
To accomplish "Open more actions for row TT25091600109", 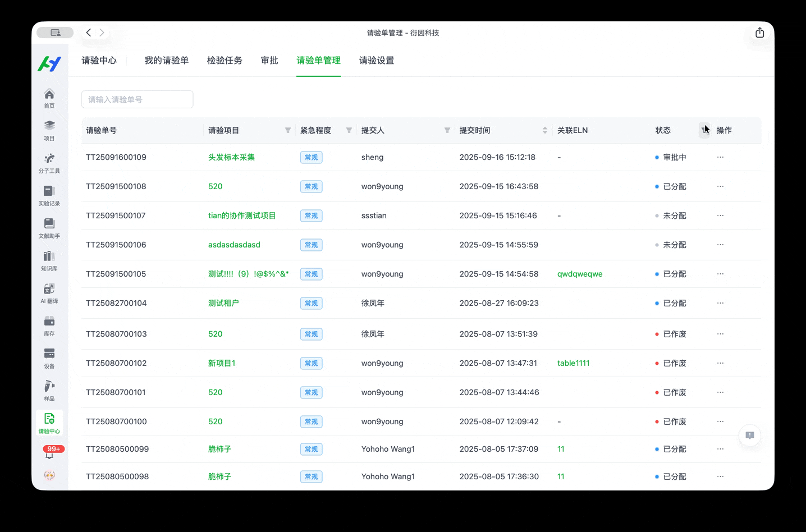I will 720,157.
